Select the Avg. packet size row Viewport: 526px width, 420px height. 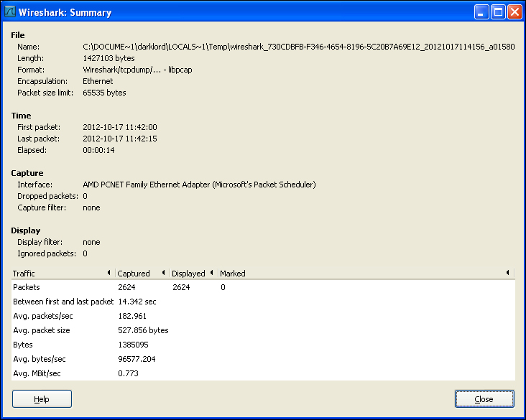263,330
